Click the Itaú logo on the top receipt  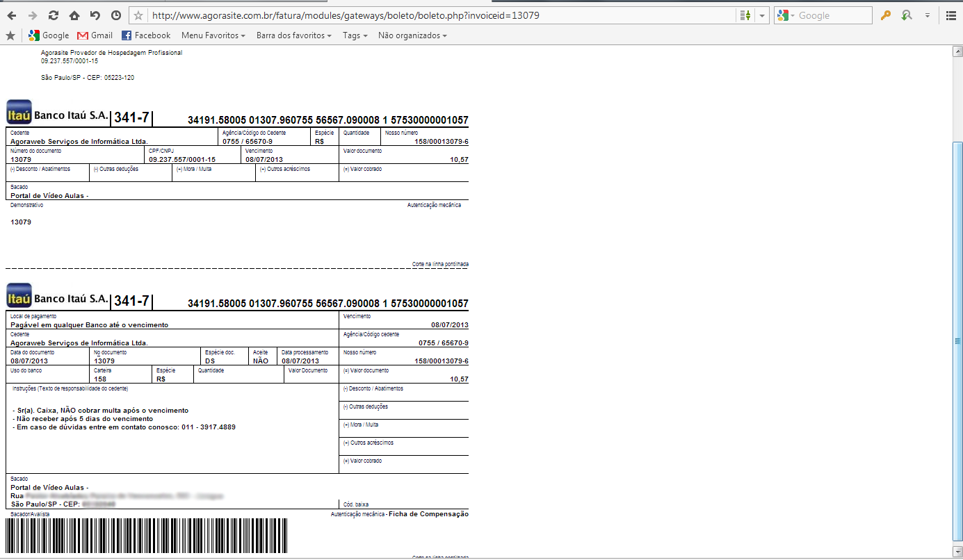(19, 112)
